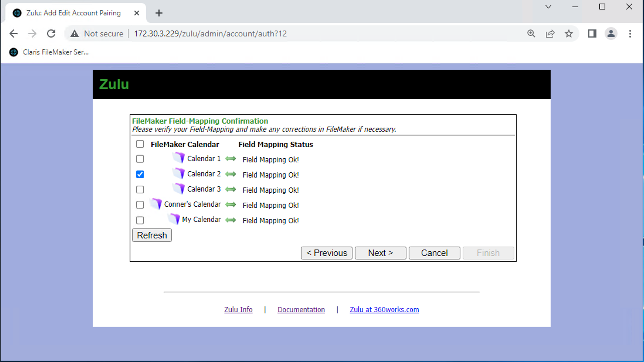Click the < Previous button
Viewport: 644px width, 362px height.
(326, 253)
